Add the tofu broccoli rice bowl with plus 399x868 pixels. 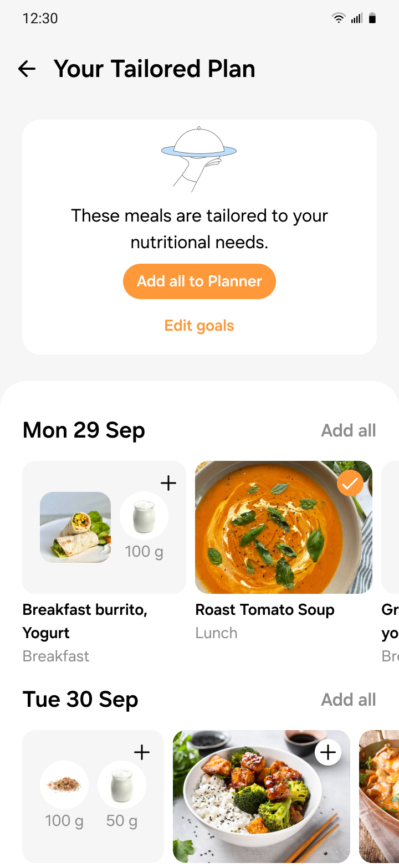point(328,752)
